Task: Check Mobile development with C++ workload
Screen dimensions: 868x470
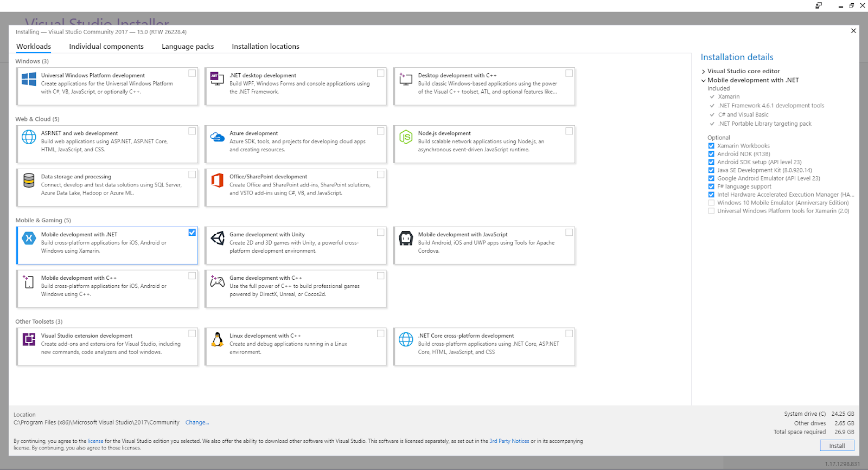Action: [192, 276]
